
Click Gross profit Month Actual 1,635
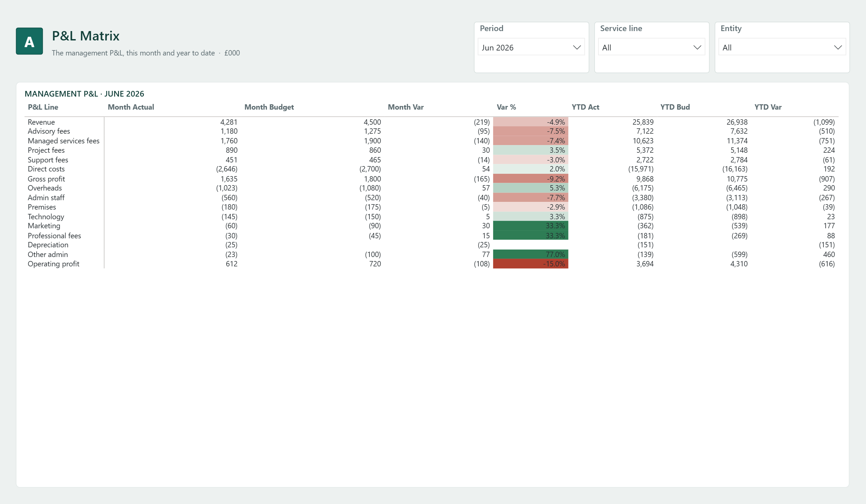(x=229, y=179)
